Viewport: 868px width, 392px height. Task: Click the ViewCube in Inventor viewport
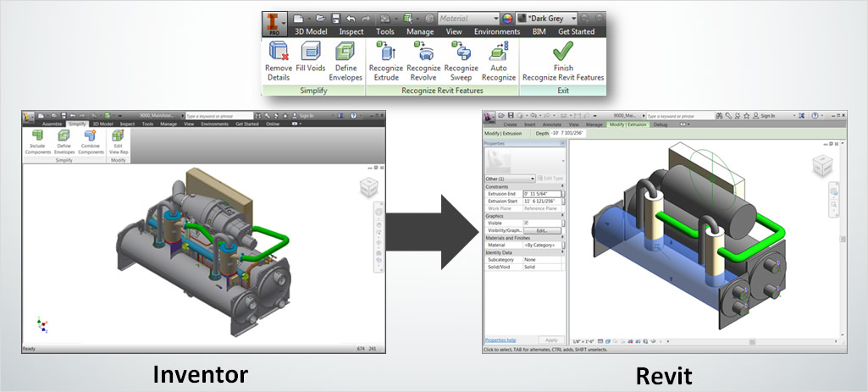pyautogui.click(x=368, y=188)
